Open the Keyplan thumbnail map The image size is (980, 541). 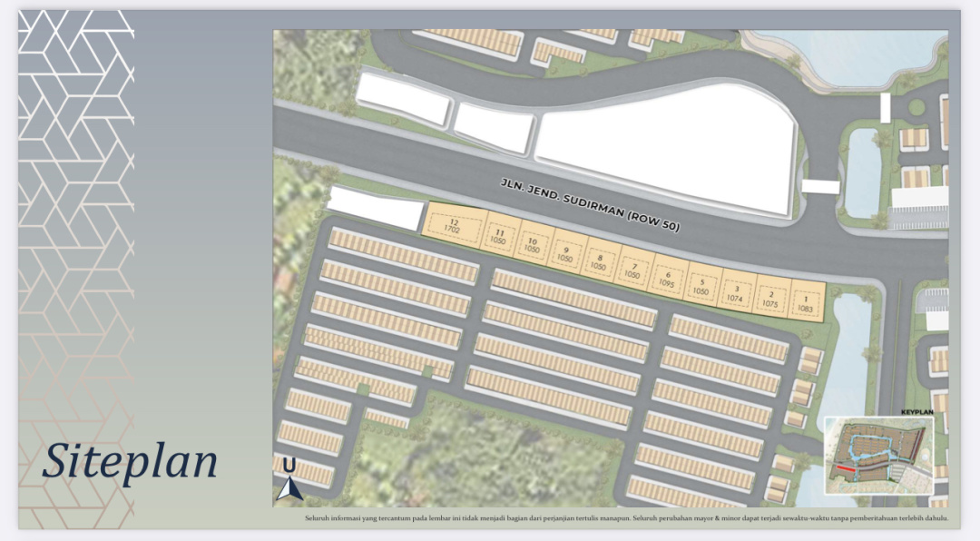pyautogui.click(x=877, y=455)
